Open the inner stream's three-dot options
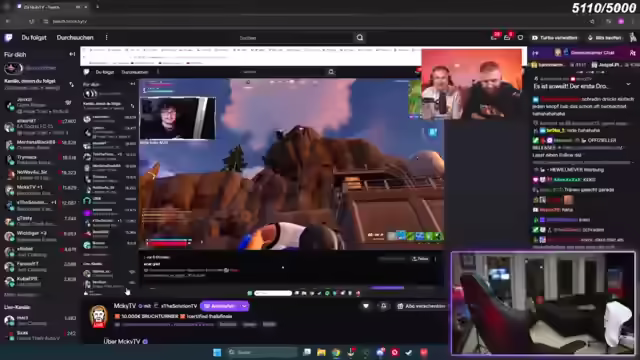640x360 pixels. coord(436,259)
